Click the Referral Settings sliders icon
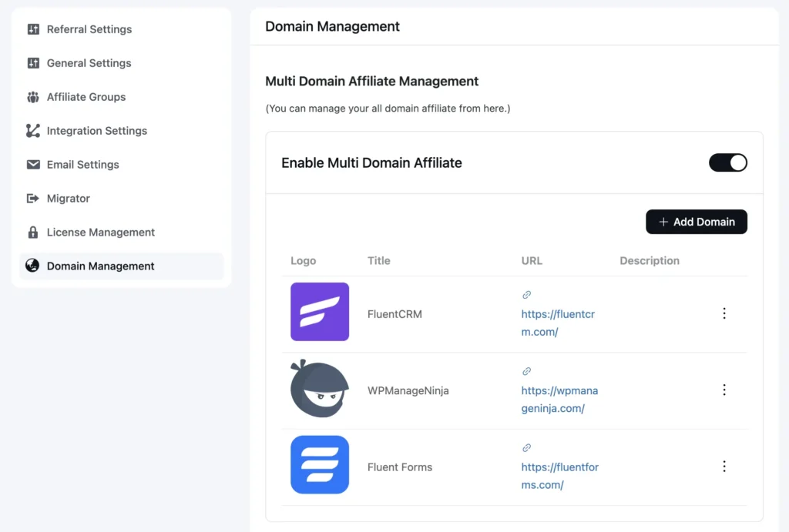Screen dimensions: 789x532 pyautogui.click(x=33, y=29)
